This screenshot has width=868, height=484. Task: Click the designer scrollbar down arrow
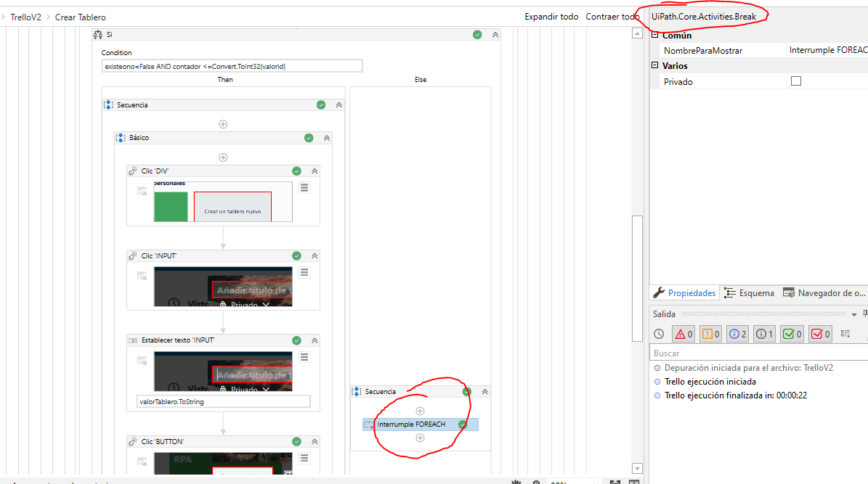(x=637, y=469)
